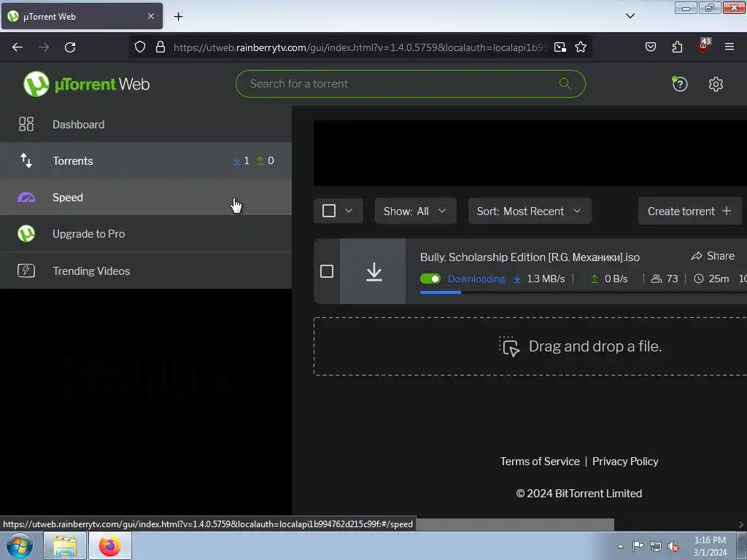The height and width of the screenshot is (560, 747).
Task: Select Upgrade to Pro in sidebar
Action: coord(146,234)
